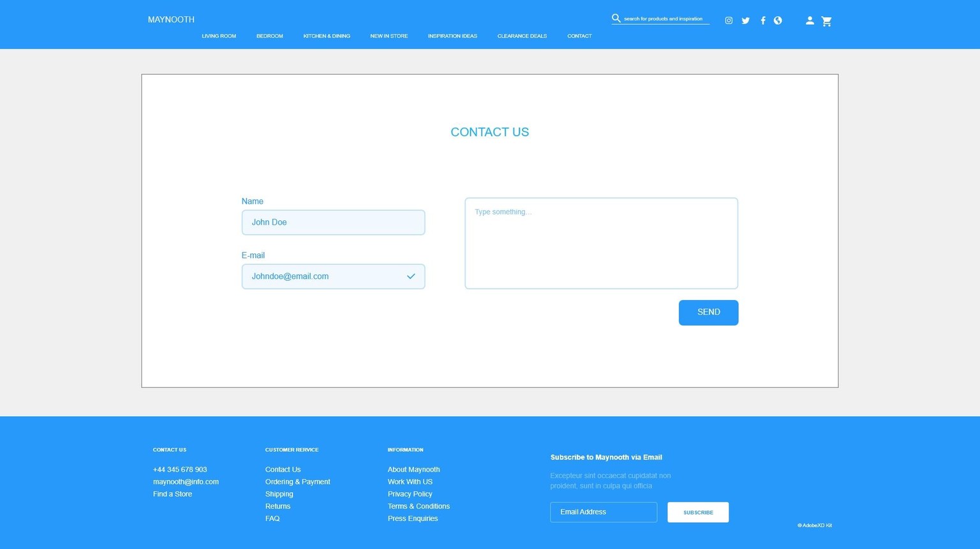980x549 pixels.
Task: Click the maynooth@info.com email link
Action: pyautogui.click(x=186, y=482)
